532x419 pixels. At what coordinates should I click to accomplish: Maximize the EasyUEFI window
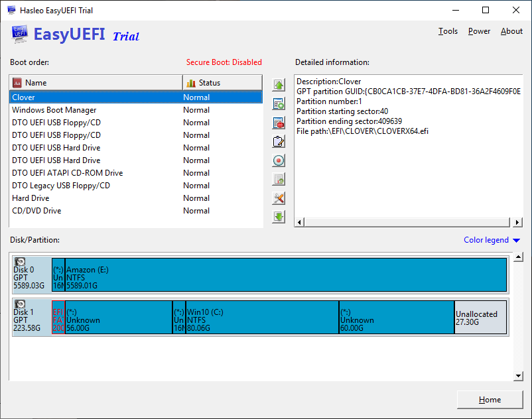tap(486, 10)
